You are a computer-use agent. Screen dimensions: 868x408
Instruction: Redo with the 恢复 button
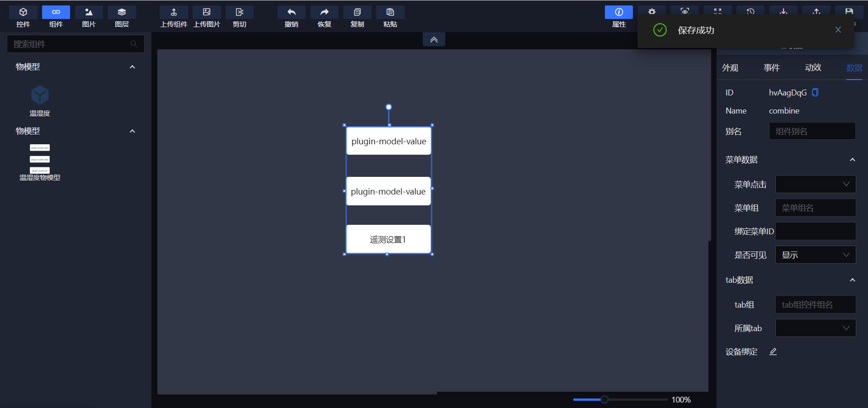(x=325, y=17)
